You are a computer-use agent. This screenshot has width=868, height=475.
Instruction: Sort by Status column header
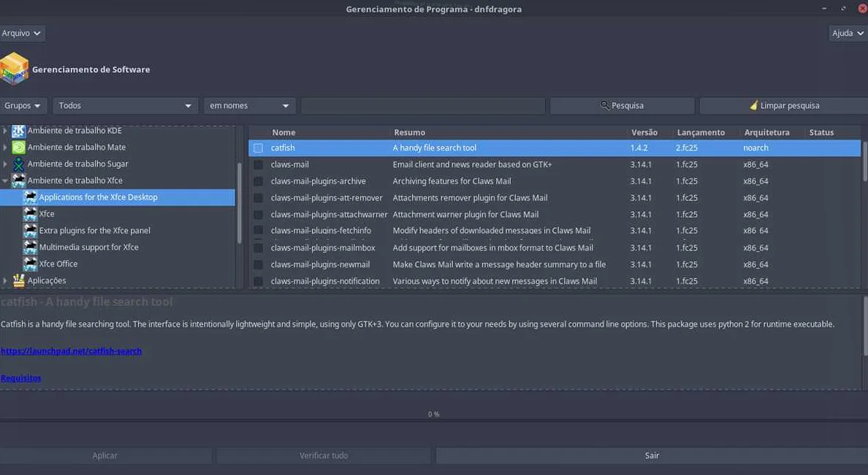pyautogui.click(x=821, y=132)
